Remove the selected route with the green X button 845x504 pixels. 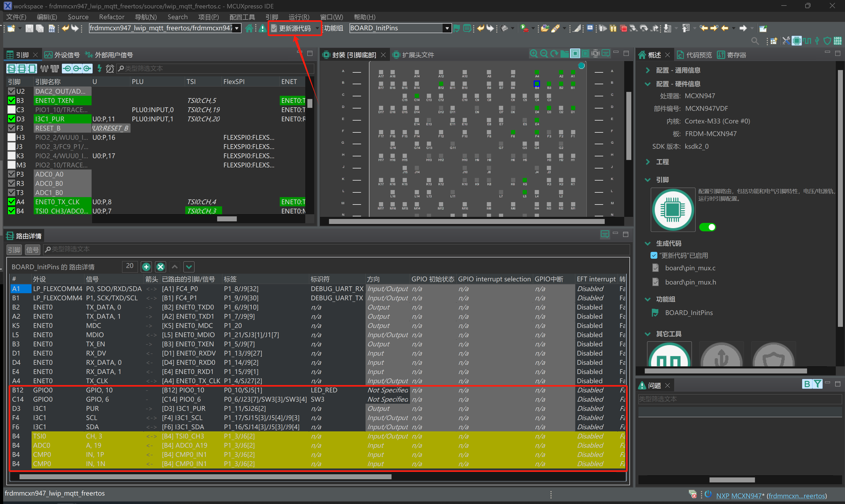(161, 267)
